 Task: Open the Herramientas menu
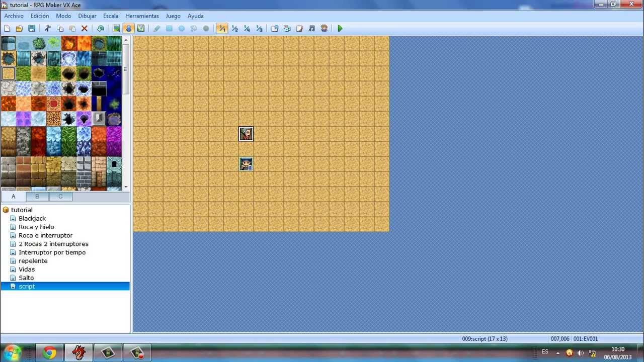[142, 16]
